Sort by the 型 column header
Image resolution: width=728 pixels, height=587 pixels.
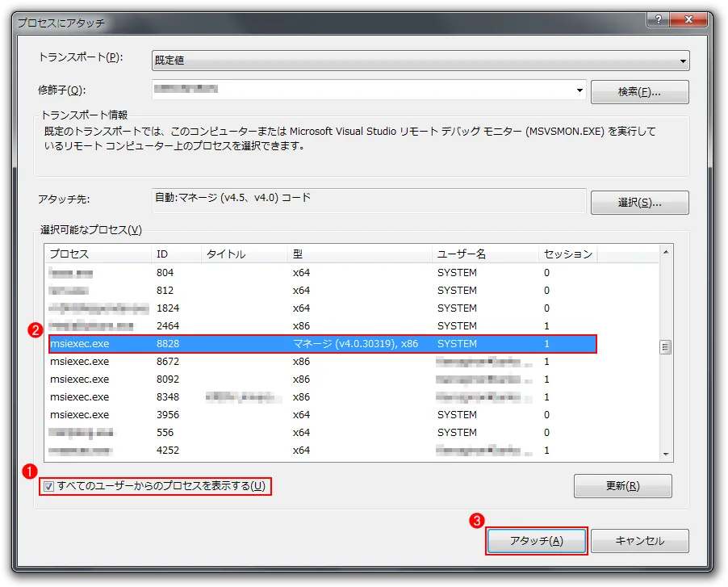coord(360,254)
